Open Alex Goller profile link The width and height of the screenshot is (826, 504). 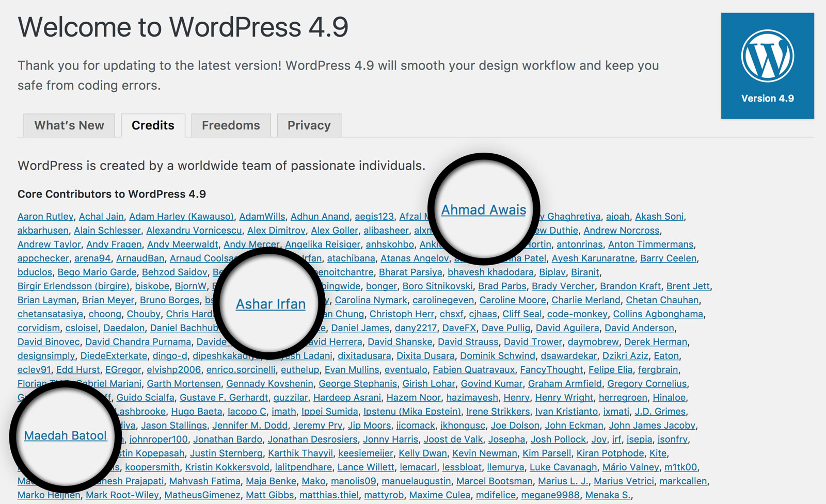pos(335,231)
